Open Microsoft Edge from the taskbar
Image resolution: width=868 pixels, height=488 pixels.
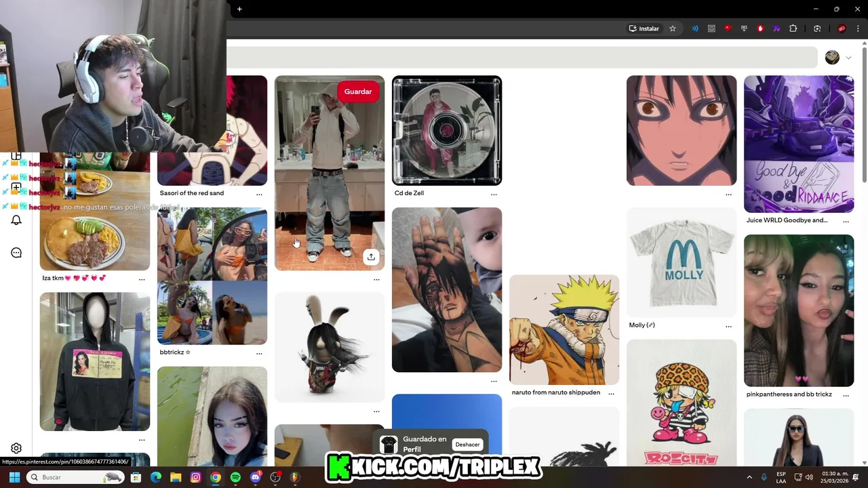coord(156,477)
